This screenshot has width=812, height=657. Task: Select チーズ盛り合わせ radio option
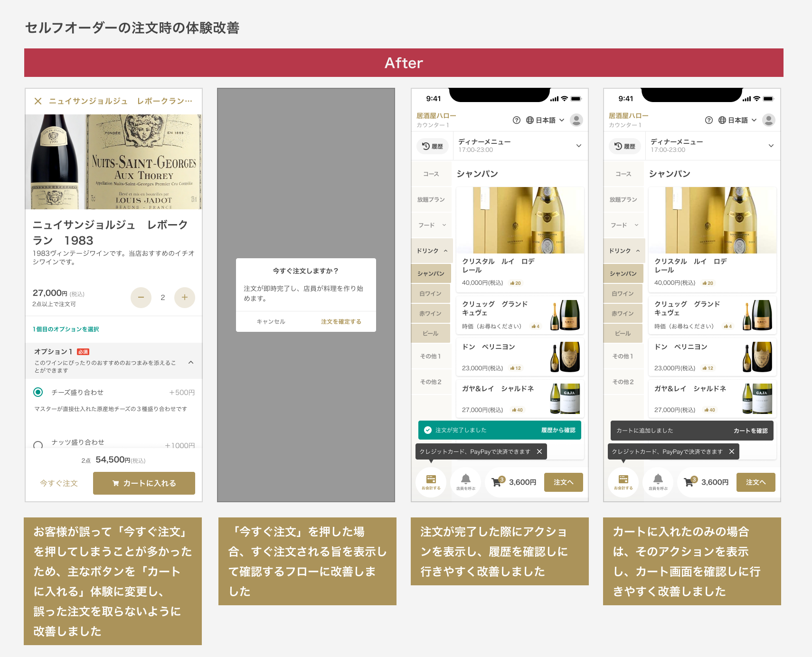(x=38, y=392)
